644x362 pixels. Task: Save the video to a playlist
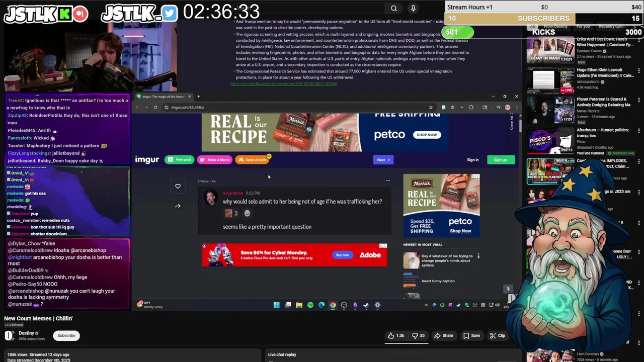pyautogui.click(x=471, y=335)
